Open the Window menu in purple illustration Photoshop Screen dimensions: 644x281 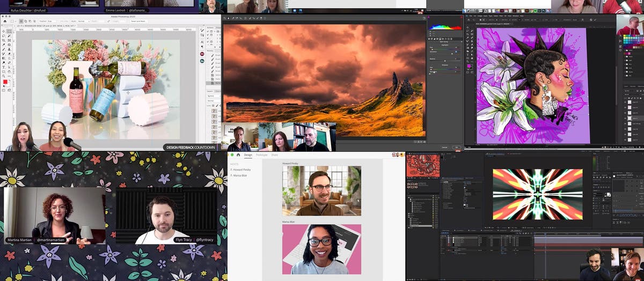516,16
